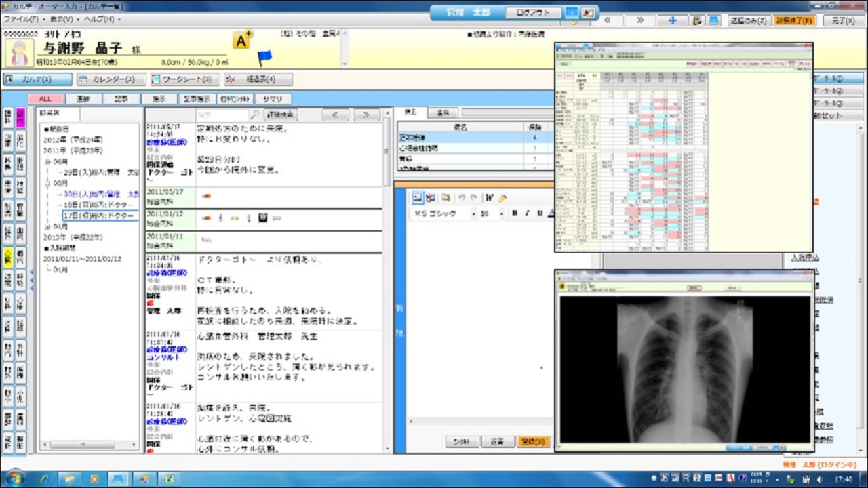Viewport: 868px width, 488px height.
Task: Click the search field above the record list
Action: click(x=222, y=115)
